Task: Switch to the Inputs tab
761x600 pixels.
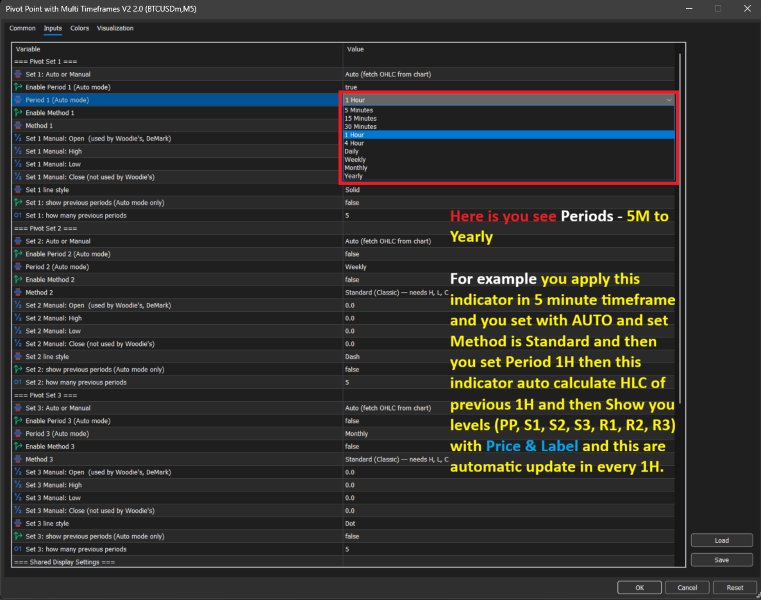Action: click(x=53, y=28)
